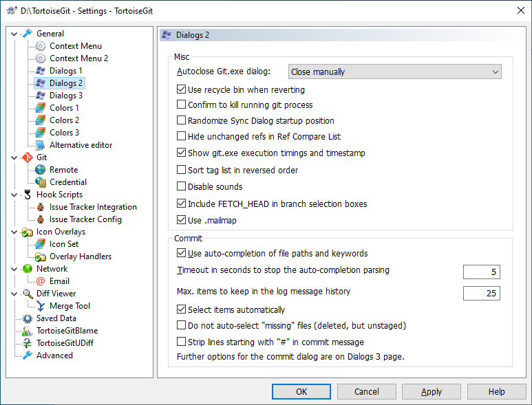The width and height of the screenshot is (532, 405).
Task: Check the Disable sounds option
Action: click(x=182, y=186)
